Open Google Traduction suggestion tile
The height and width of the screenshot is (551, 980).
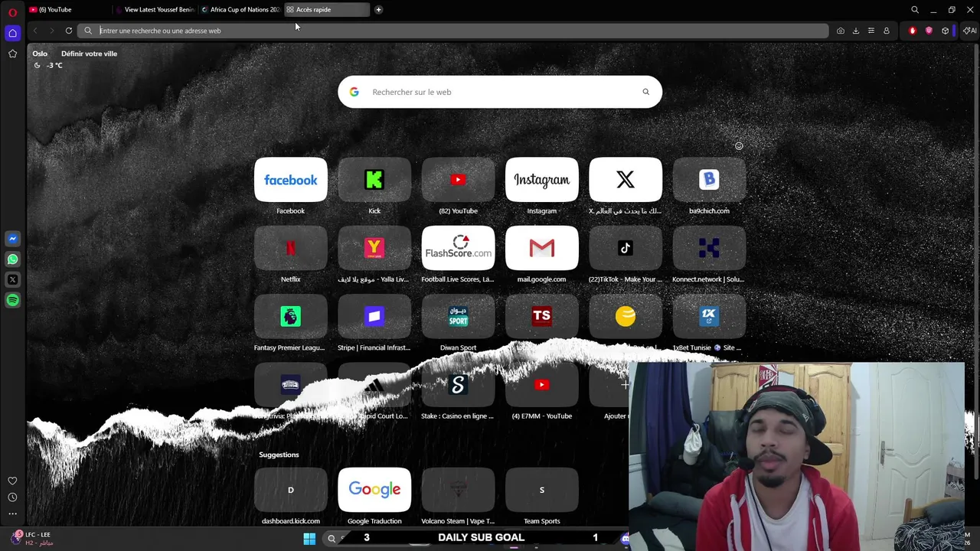coord(374,490)
